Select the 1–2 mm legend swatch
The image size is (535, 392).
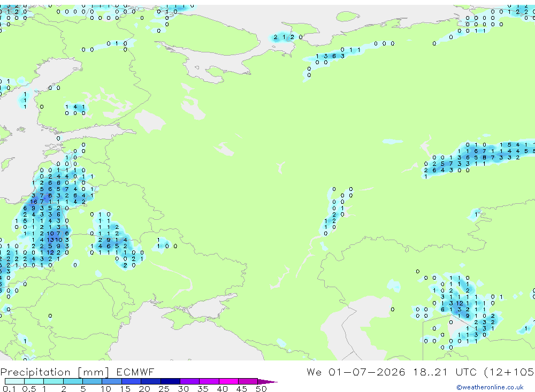pos(53,381)
